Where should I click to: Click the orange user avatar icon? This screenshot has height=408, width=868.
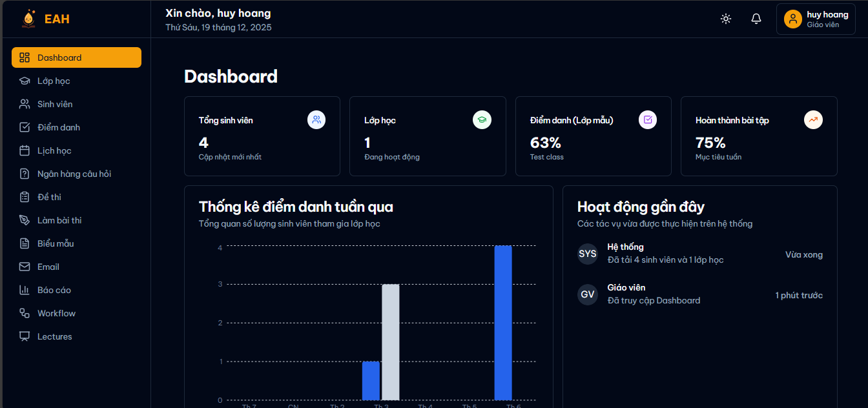793,19
